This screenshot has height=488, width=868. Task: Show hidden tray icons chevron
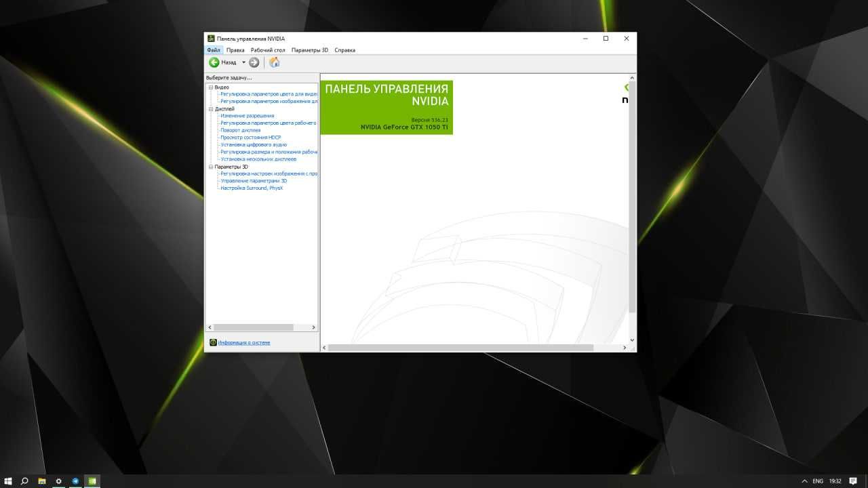(804, 481)
